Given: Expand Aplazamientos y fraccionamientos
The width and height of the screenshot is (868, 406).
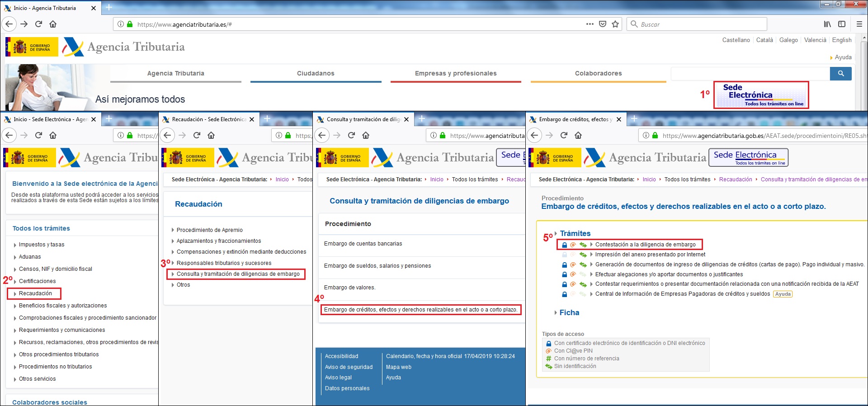Looking at the screenshot, I should pyautogui.click(x=219, y=241).
